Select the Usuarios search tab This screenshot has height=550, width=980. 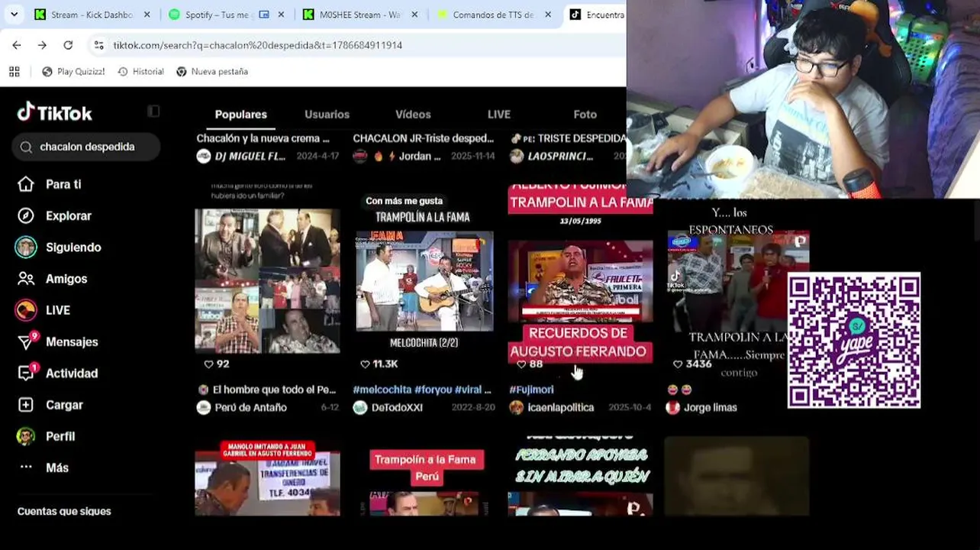[327, 115]
